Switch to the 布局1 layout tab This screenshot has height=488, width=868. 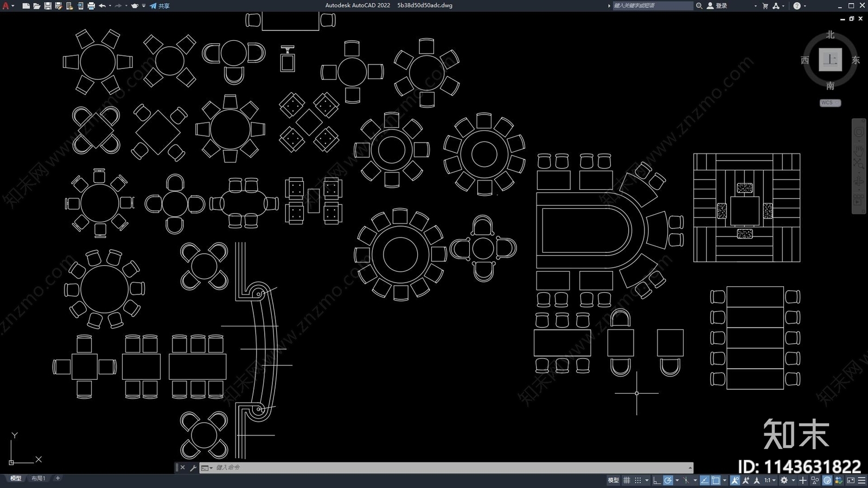click(38, 478)
